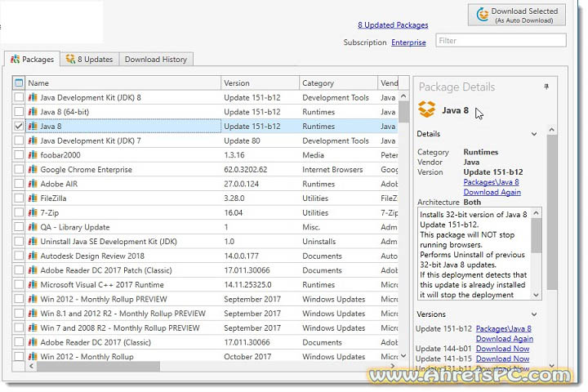Select the Adobe AIR version 27.0.0.124 cell
The width and height of the screenshot is (588, 392).
coord(261,184)
